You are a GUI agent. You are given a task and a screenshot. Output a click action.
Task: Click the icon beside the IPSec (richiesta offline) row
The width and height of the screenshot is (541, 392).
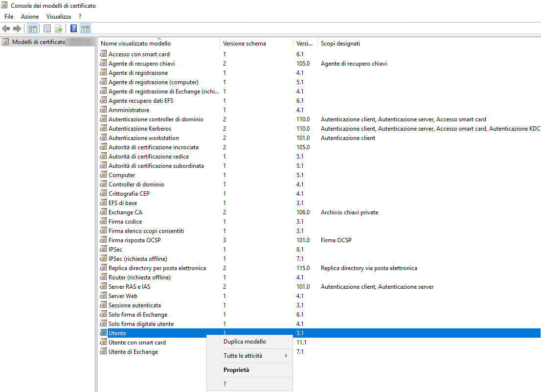click(103, 258)
